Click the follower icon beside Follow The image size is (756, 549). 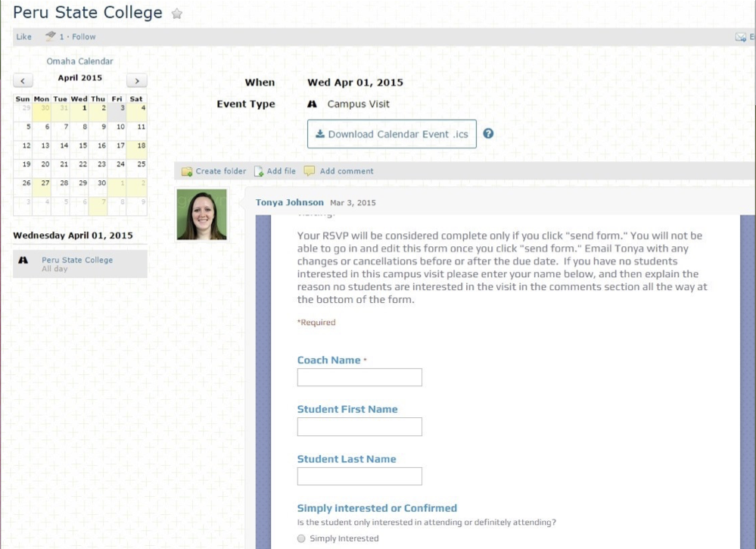50,36
